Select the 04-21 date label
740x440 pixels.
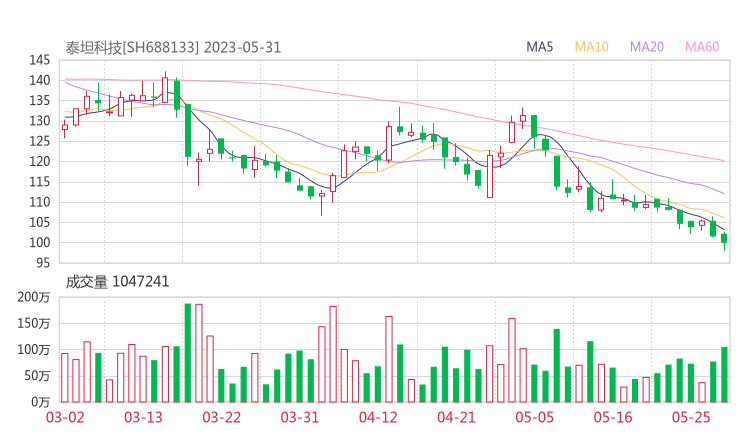pyautogui.click(x=456, y=417)
